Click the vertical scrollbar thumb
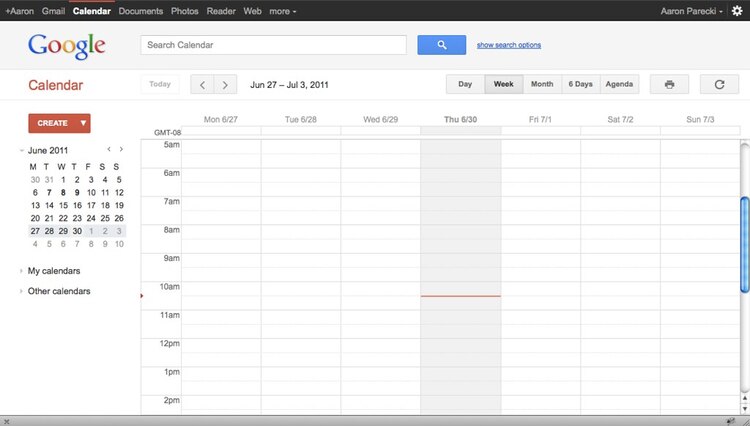Screen dimensions: 750x426 tap(745, 244)
